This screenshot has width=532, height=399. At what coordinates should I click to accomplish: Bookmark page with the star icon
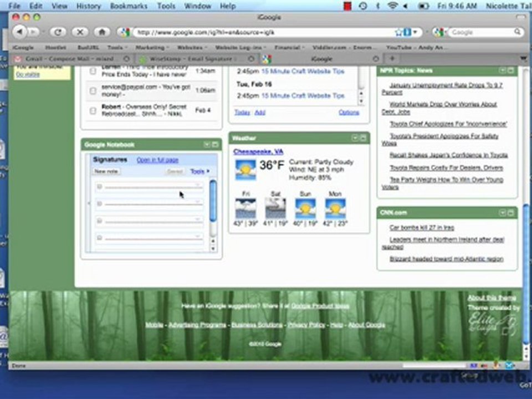coord(398,32)
